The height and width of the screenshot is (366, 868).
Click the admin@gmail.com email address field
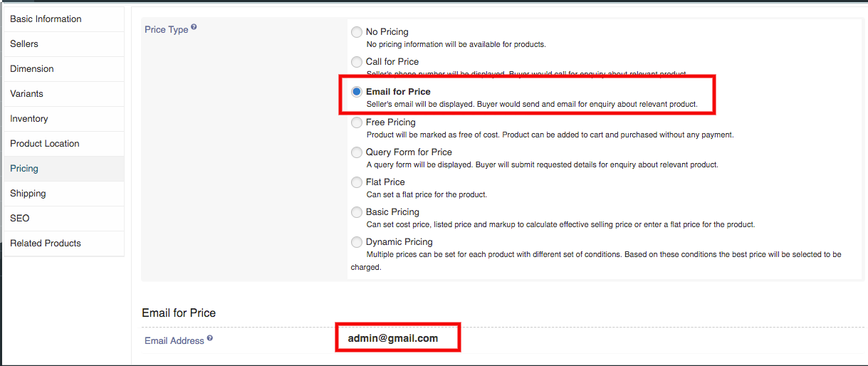(393, 338)
